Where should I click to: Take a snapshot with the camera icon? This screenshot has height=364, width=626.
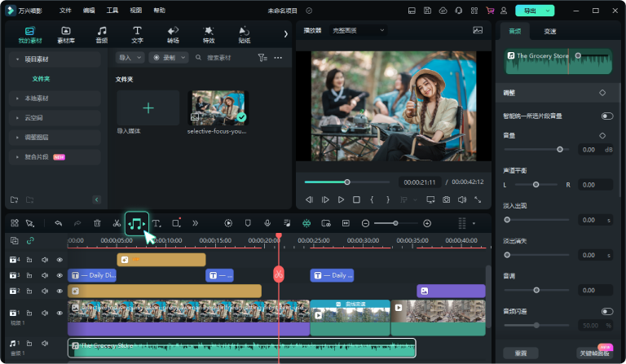coord(446,200)
